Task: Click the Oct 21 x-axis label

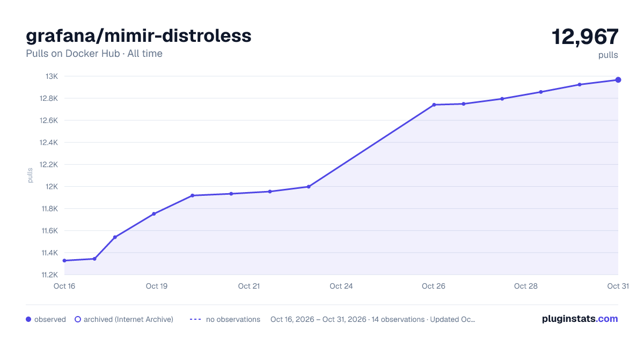Action: 249,286
